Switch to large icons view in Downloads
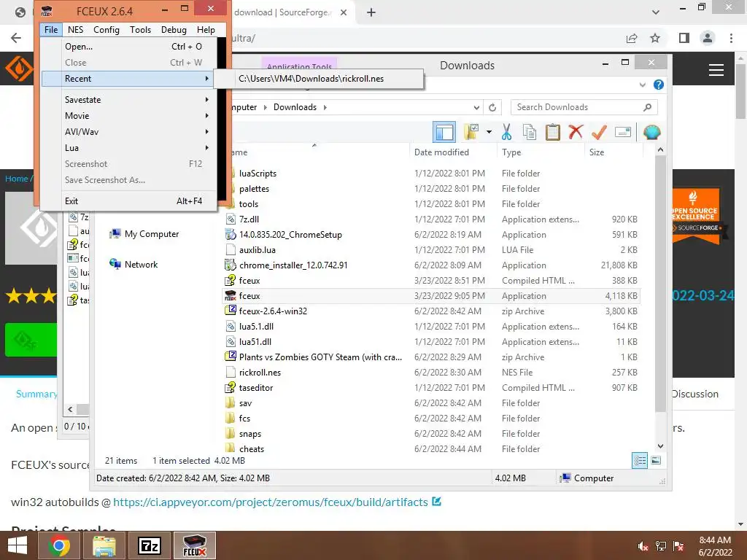The image size is (747, 560). point(656,461)
